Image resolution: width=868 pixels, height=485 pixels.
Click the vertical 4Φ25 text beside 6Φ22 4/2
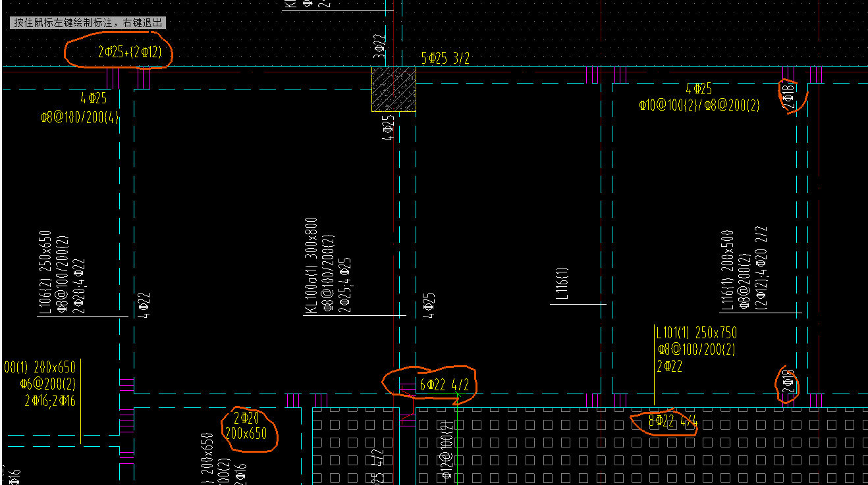click(x=428, y=306)
